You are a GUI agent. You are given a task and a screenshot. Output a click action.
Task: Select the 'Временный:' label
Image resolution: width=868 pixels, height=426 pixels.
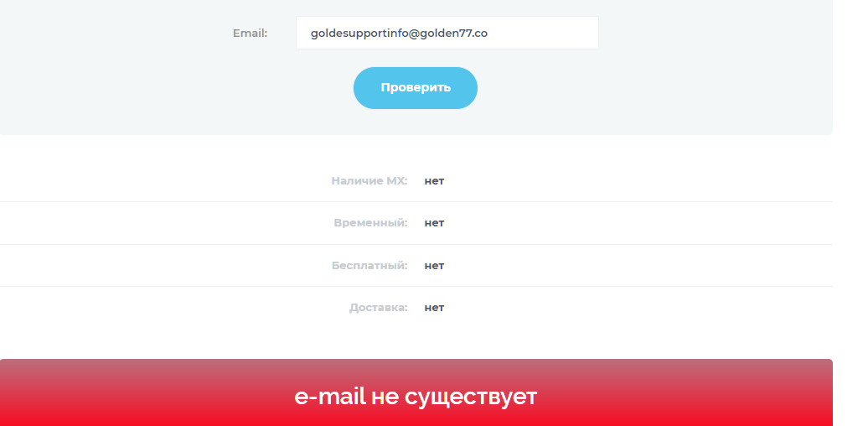click(x=370, y=223)
